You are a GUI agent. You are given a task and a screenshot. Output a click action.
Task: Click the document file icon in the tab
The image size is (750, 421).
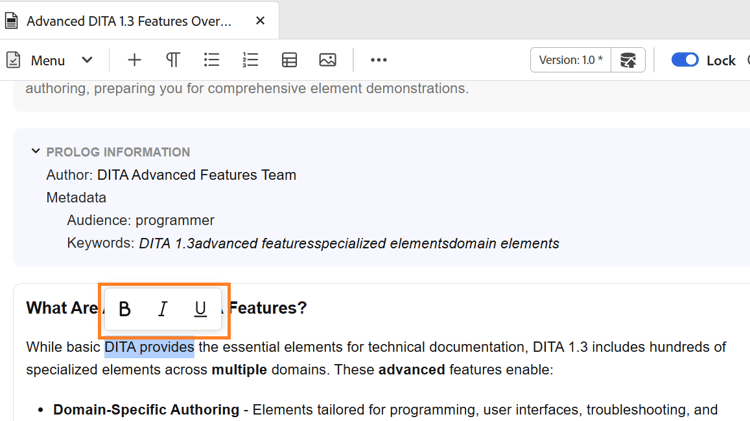[x=11, y=21]
